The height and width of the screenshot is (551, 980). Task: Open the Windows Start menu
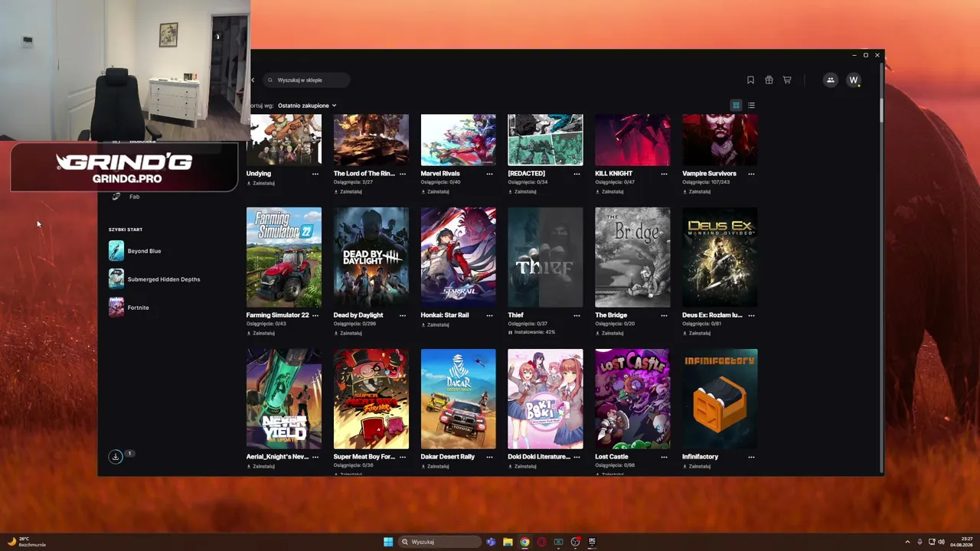click(388, 542)
